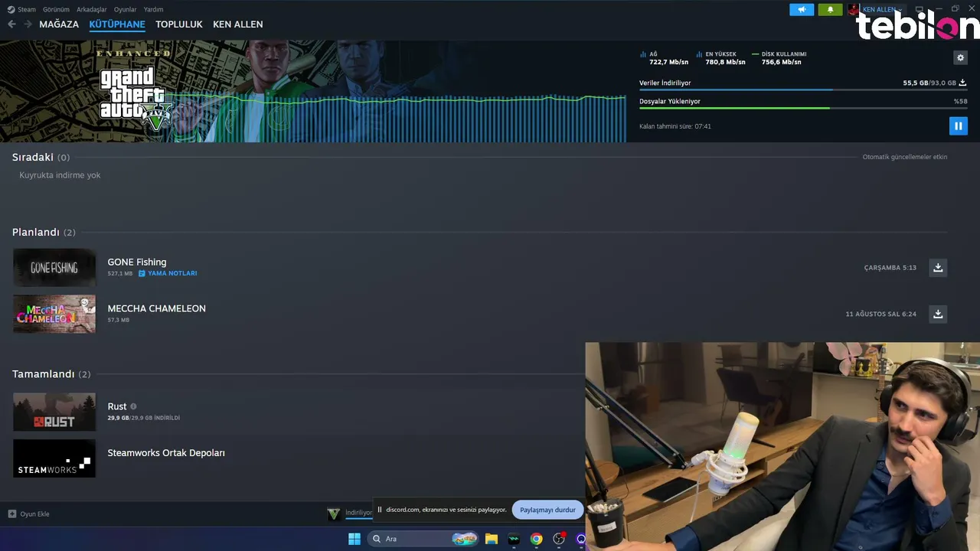
Task: Open GONE Fishing YAMA NOTLARI link
Action: (168, 273)
